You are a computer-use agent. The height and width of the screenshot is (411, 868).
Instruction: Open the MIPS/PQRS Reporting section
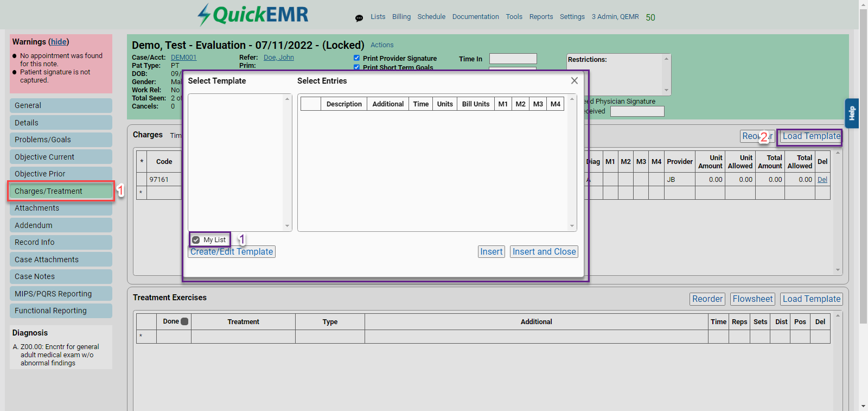(61, 294)
